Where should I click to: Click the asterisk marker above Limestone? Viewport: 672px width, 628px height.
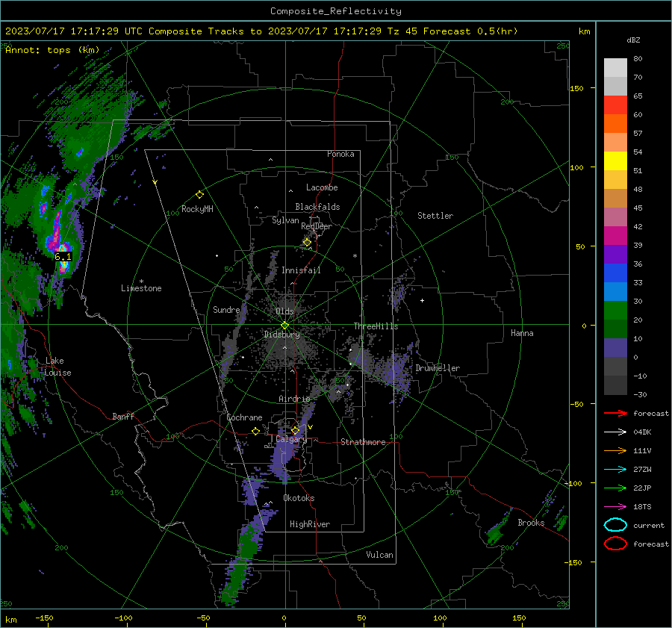coord(141,282)
